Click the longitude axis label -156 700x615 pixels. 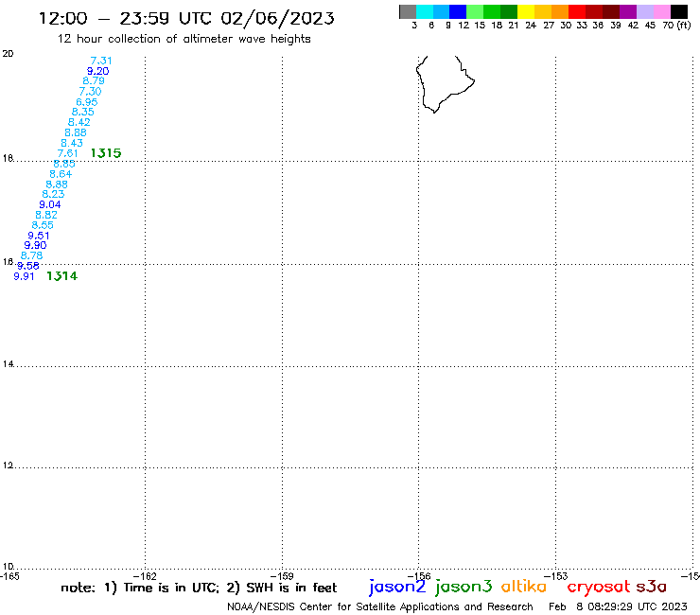coord(419,575)
